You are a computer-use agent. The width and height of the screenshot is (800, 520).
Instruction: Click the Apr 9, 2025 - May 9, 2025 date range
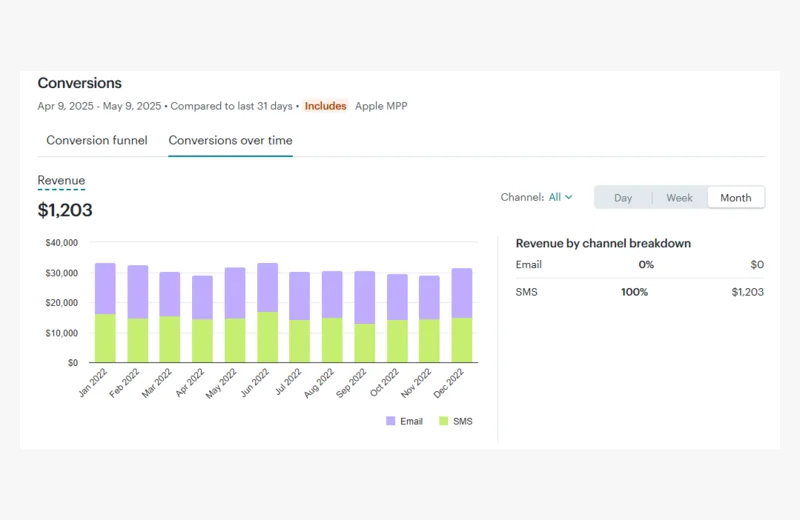pyautogui.click(x=99, y=106)
